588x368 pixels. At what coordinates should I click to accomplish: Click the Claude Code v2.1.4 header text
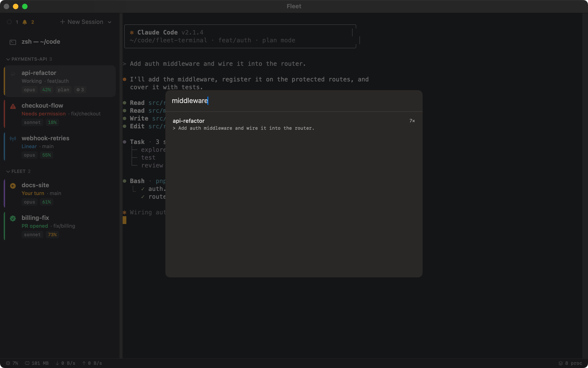point(170,32)
